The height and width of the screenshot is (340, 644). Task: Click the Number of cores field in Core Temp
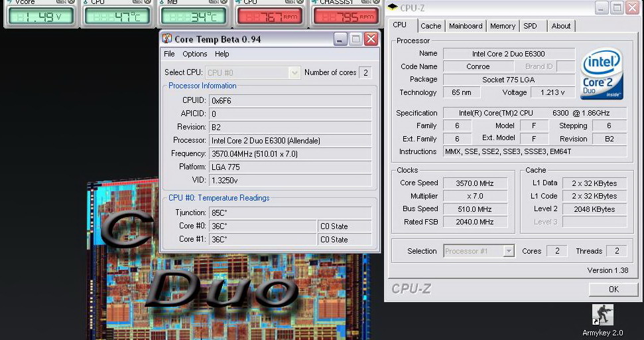pyautogui.click(x=365, y=73)
